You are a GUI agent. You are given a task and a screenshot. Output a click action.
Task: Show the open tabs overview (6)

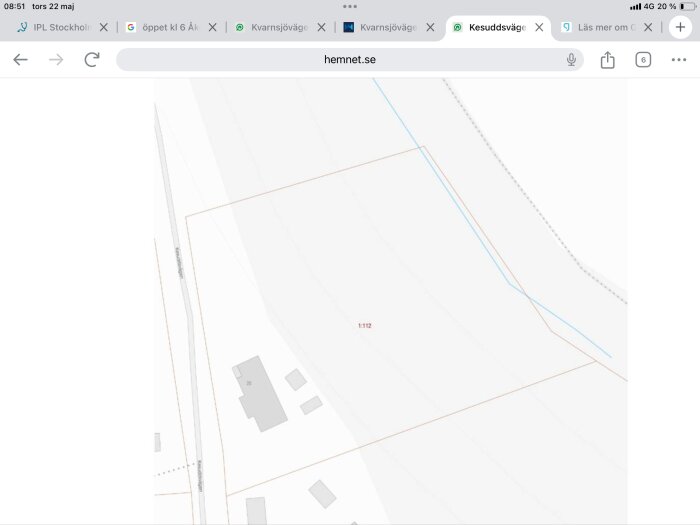pos(643,59)
